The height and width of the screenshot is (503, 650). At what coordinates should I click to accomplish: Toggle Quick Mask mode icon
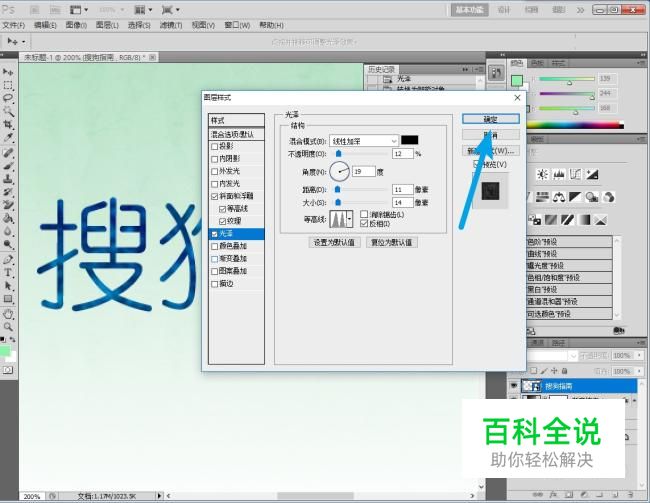tap(8, 370)
